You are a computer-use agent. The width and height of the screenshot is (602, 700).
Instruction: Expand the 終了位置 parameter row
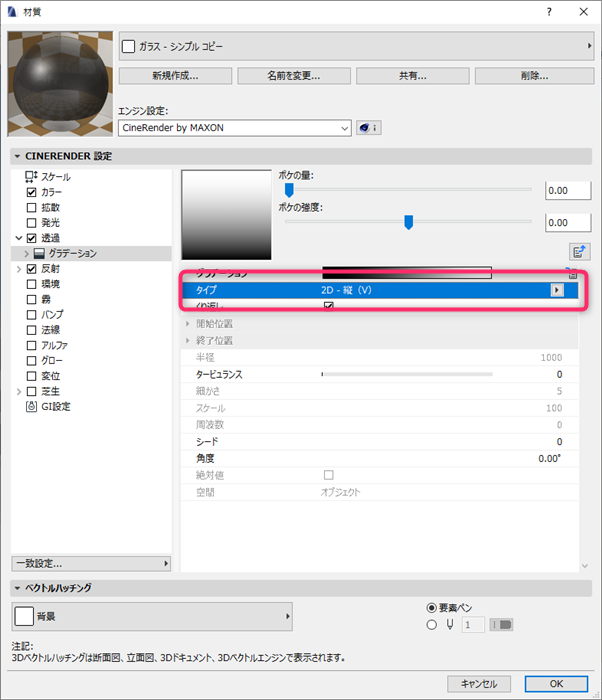coord(188,341)
